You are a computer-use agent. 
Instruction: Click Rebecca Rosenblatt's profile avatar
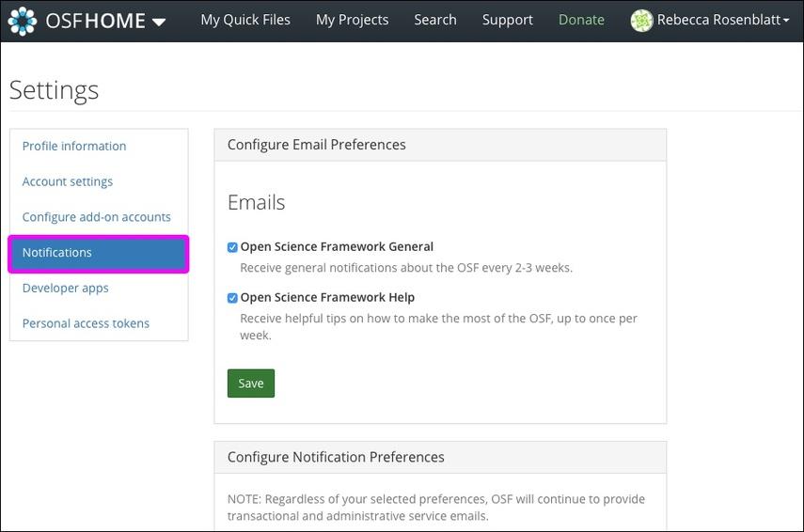click(641, 21)
